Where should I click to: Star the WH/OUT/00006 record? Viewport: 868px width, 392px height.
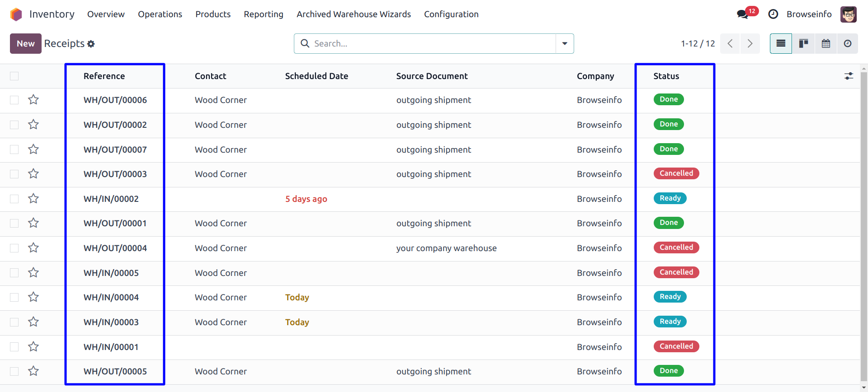[x=33, y=100]
